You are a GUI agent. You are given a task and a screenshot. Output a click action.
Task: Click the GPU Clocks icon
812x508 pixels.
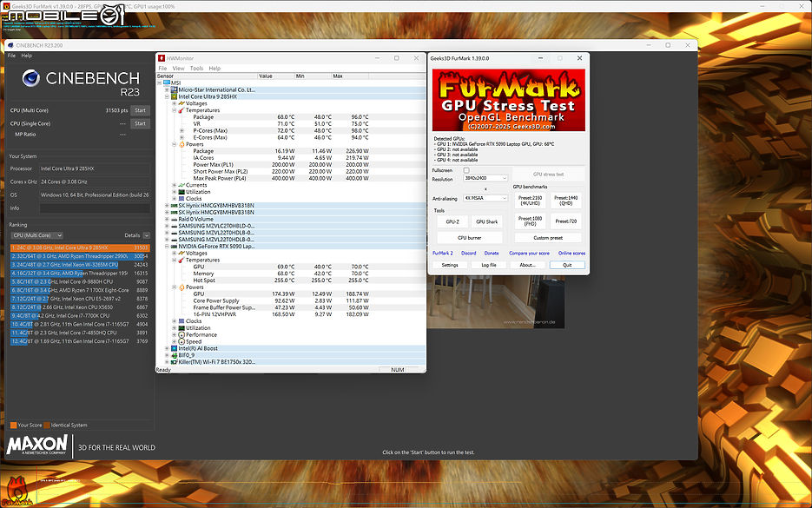tap(182, 321)
